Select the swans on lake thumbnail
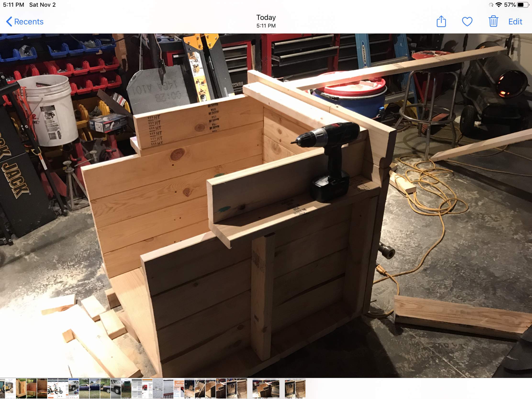The width and height of the screenshot is (532, 399). tap(158, 389)
